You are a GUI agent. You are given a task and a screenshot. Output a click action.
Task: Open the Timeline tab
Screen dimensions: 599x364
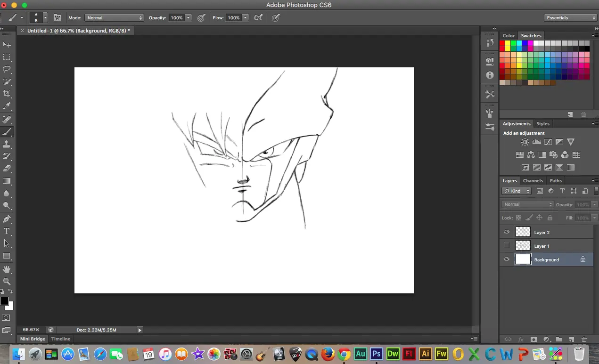coord(61,339)
